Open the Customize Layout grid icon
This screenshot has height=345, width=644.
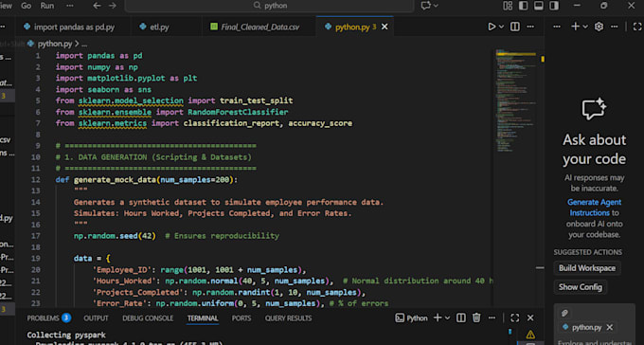[508, 6]
